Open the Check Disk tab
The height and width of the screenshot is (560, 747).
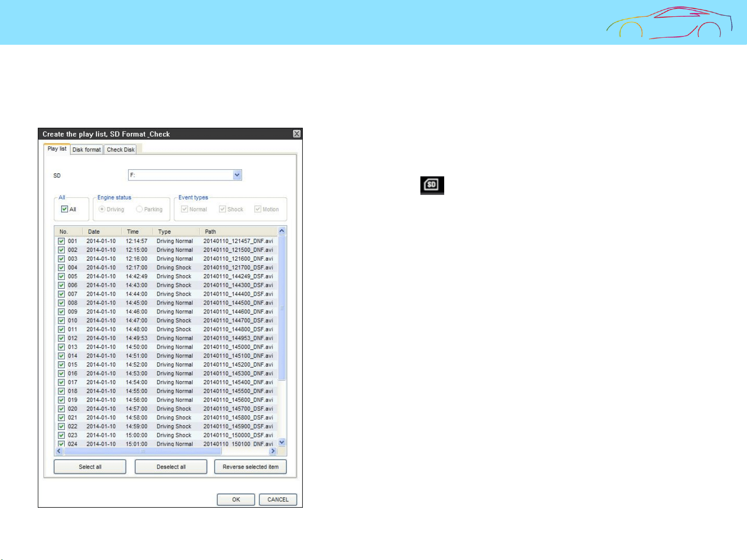click(x=120, y=150)
